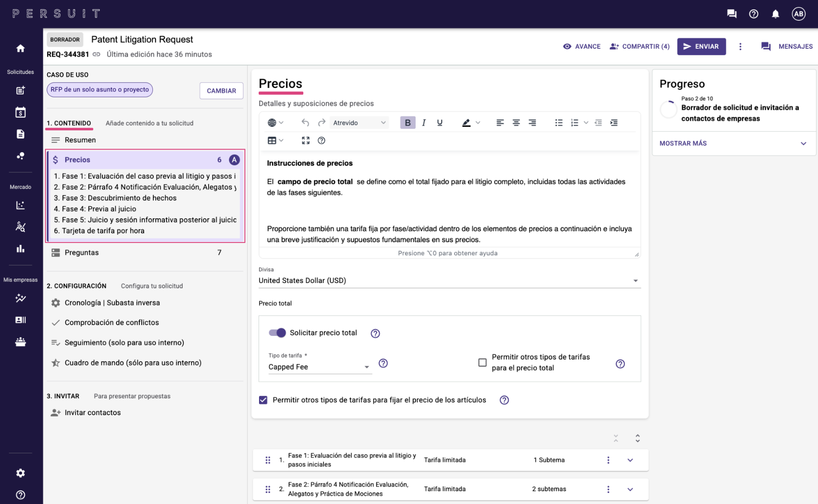Screen dimensions: 818x504
Task: Increase indent in editor
Action: [x=614, y=123]
